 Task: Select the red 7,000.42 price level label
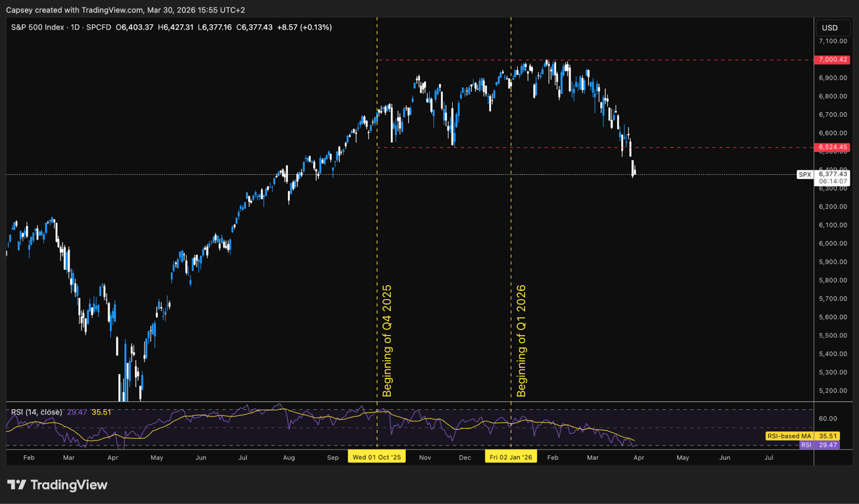[x=833, y=60]
